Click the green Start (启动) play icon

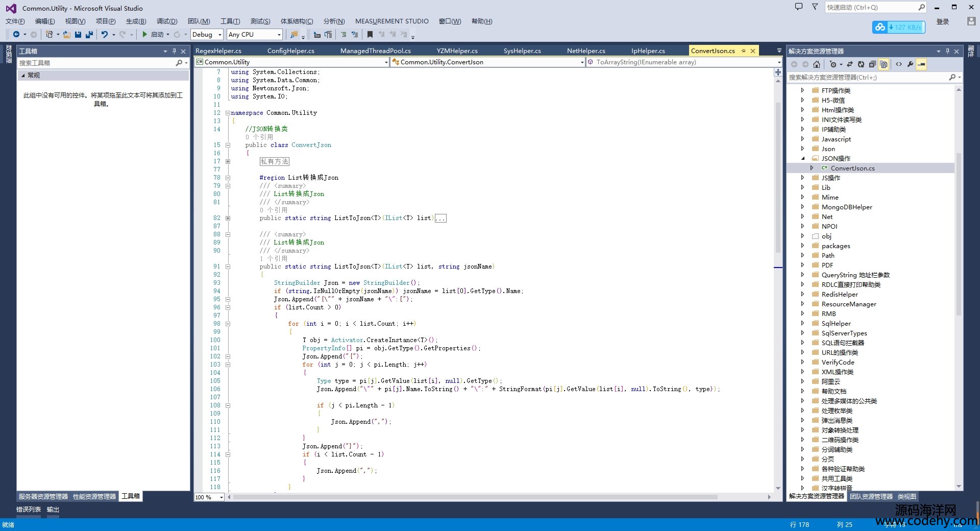[145, 34]
